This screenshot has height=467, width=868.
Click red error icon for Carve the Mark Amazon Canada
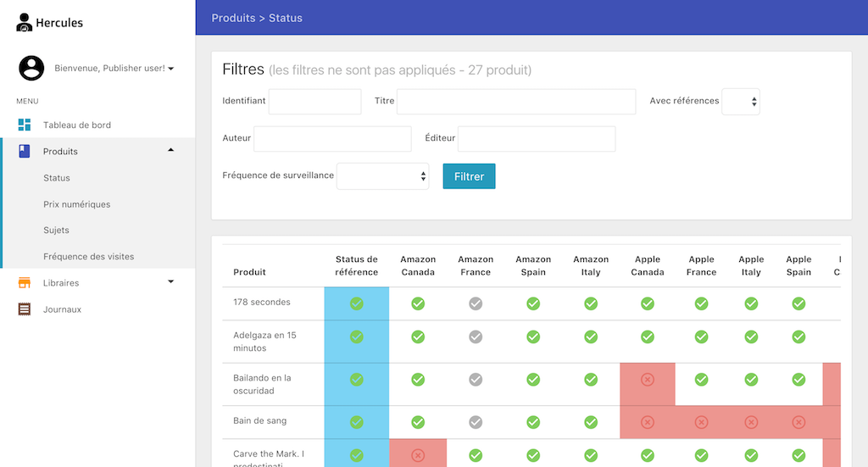click(418, 455)
